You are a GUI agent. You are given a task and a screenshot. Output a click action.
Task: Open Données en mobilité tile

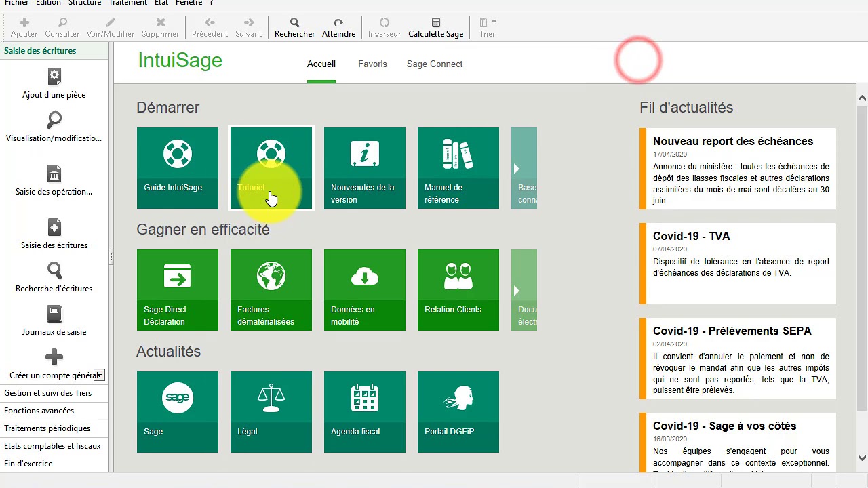365,290
